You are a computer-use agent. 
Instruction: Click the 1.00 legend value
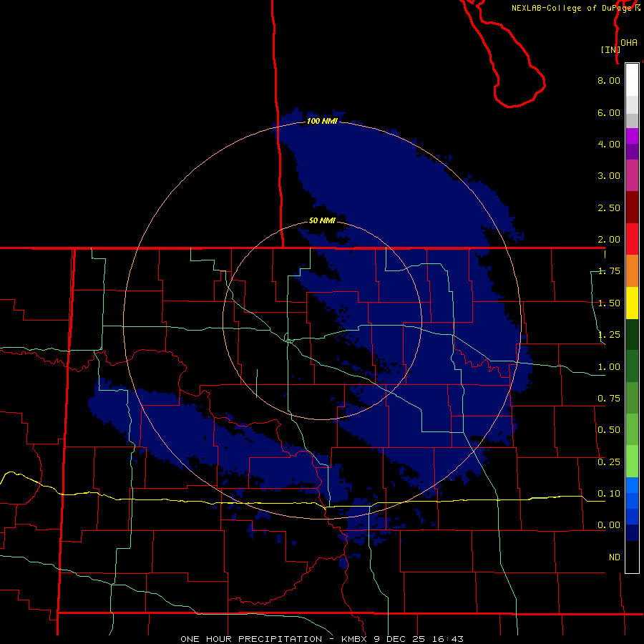[609, 367]
